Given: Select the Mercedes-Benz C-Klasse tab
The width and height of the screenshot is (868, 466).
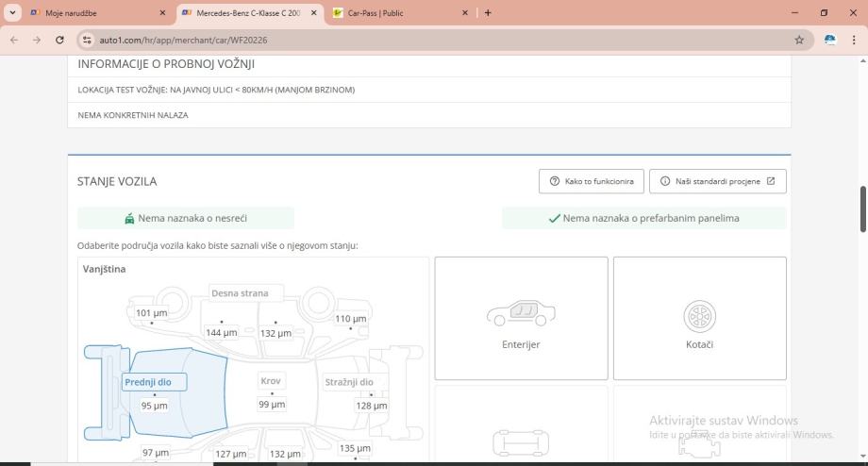Looking at the screenshot, I should [249, 12].
